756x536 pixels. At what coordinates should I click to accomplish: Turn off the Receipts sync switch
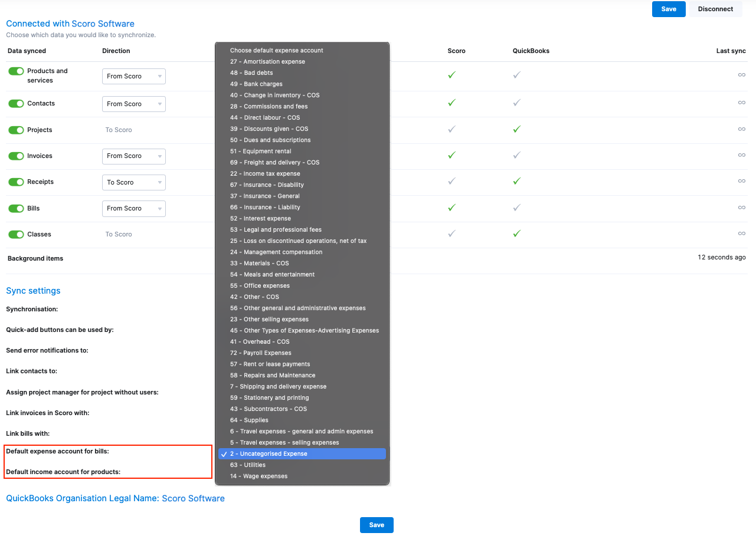point(16,182)
